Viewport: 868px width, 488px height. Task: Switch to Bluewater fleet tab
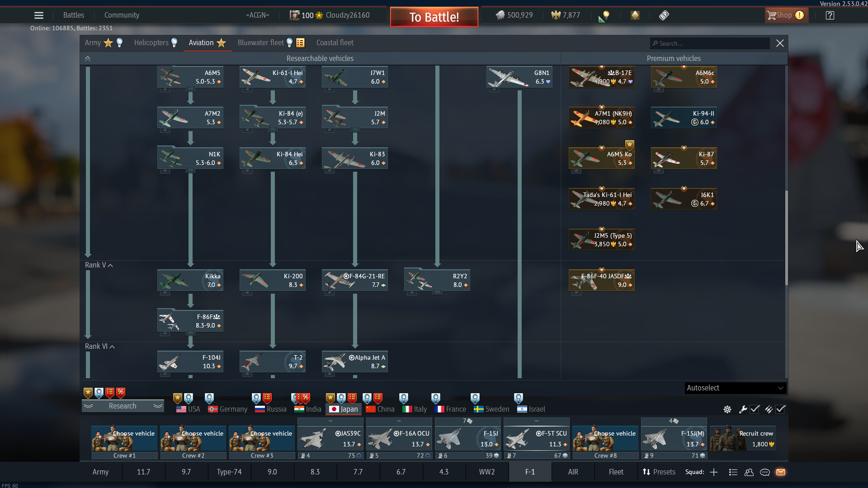(x=261, y=43)
